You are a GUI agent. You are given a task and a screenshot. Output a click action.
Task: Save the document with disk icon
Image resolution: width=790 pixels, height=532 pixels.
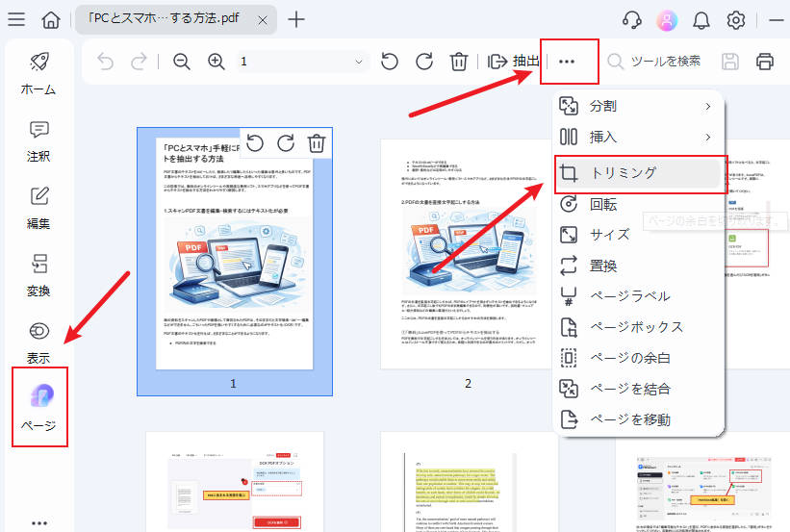click(x=730, y=62)
